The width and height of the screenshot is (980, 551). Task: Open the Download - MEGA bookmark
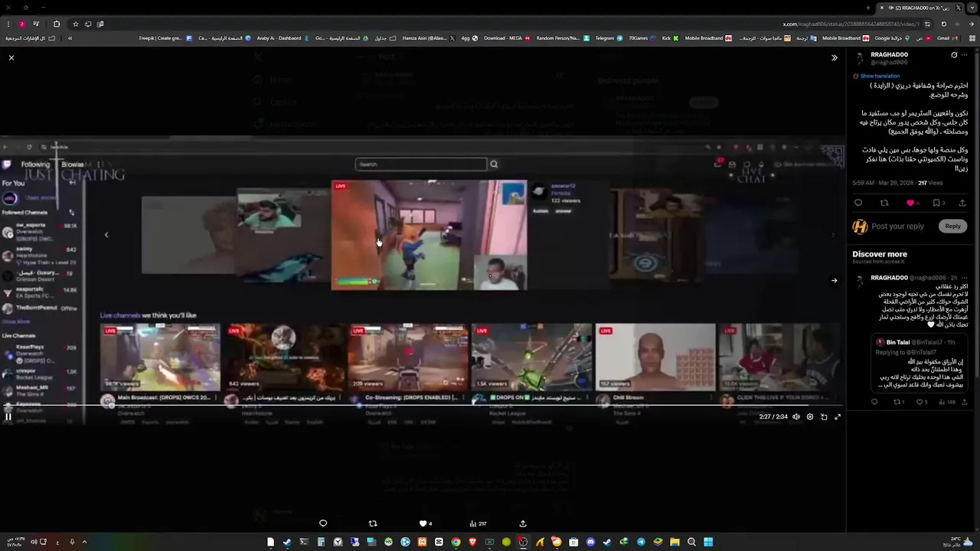[507, 37]
